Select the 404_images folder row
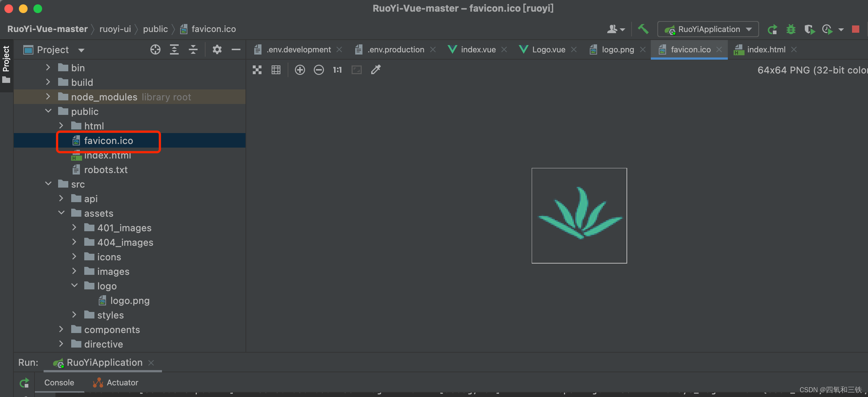Image resolution: width=868 pixels, height=397 pixels. tap(130, 242)
